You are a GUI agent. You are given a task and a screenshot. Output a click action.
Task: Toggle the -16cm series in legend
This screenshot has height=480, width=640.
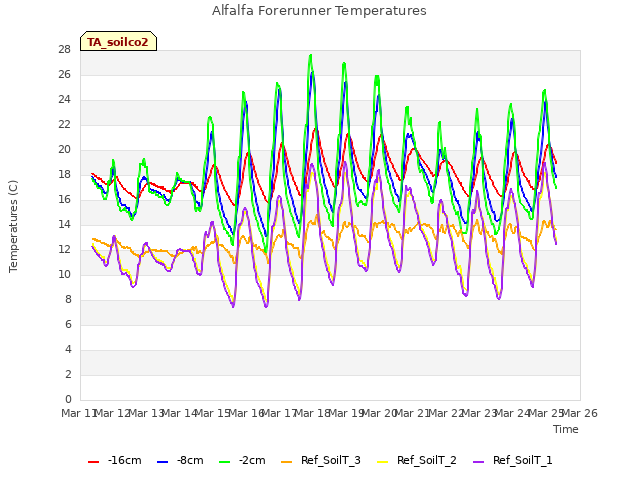(x=115, y=460)
